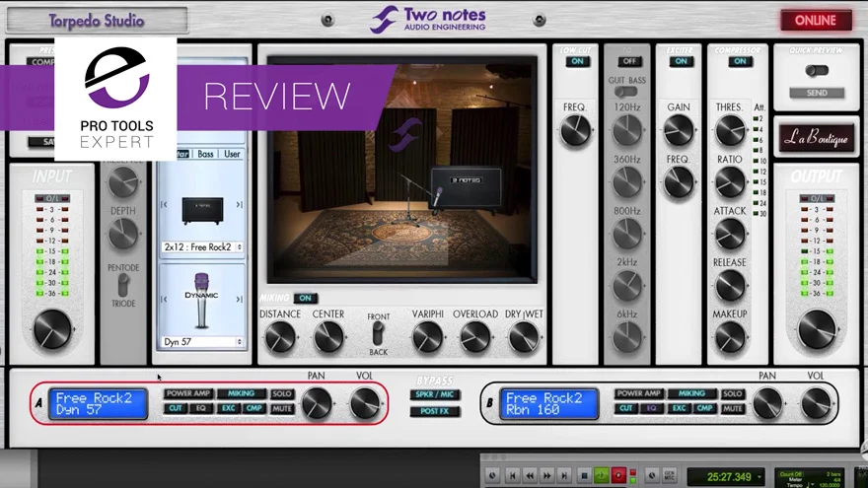
Task: Toggle the Quick Preview switch
Action: pos(817,70)
